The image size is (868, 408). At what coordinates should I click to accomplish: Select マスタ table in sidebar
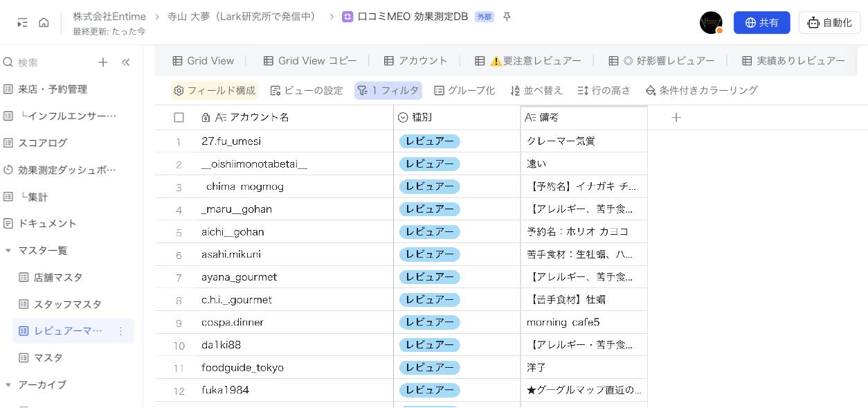pos(41,358)
